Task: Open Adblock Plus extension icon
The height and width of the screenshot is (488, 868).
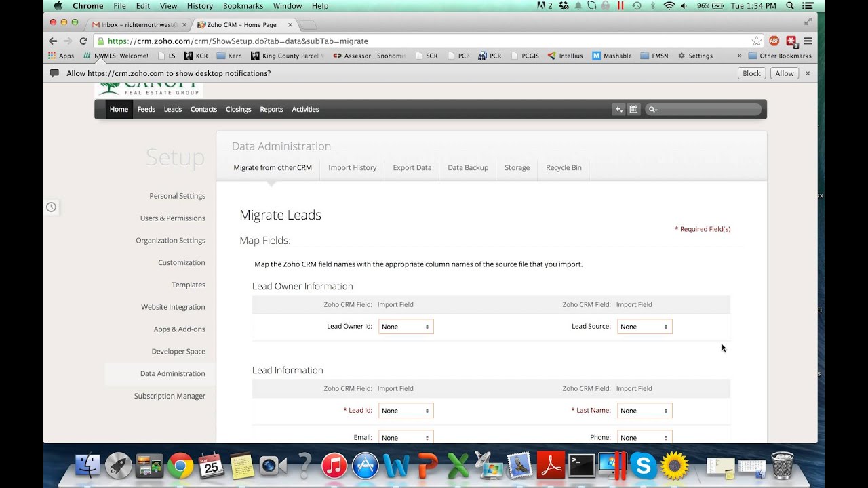Action: click(x=774, y=41)
